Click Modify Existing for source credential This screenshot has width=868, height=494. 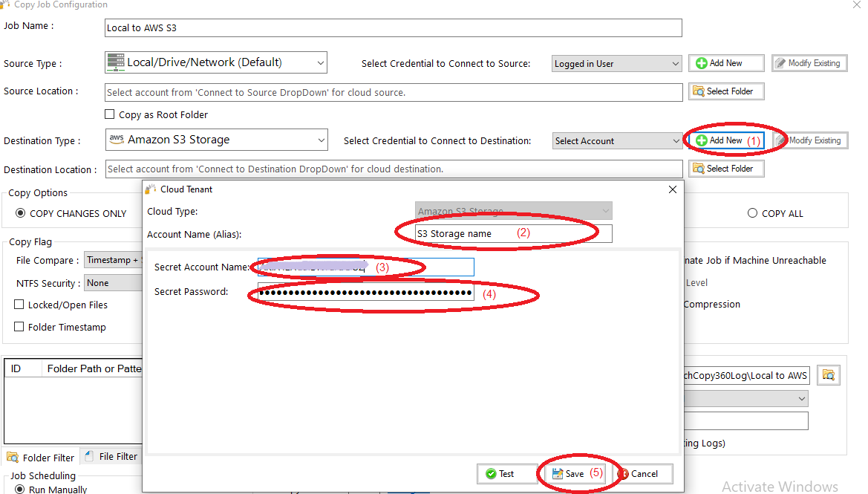coord(809,63)
